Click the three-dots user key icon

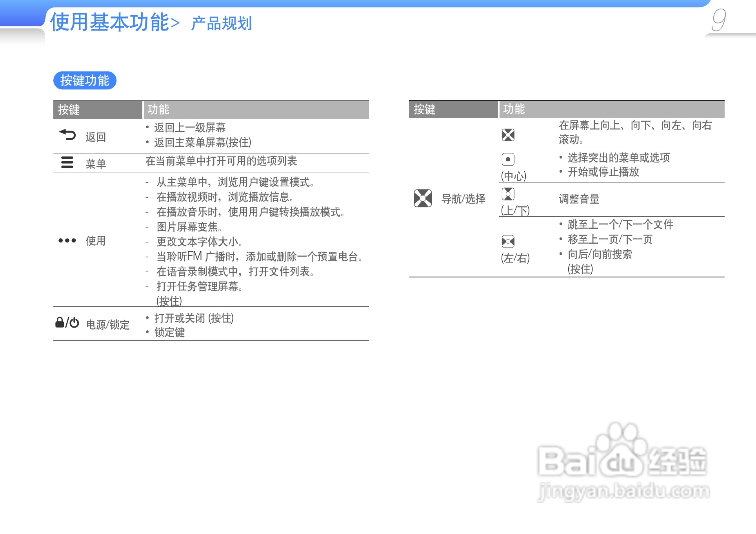point(67,241)
